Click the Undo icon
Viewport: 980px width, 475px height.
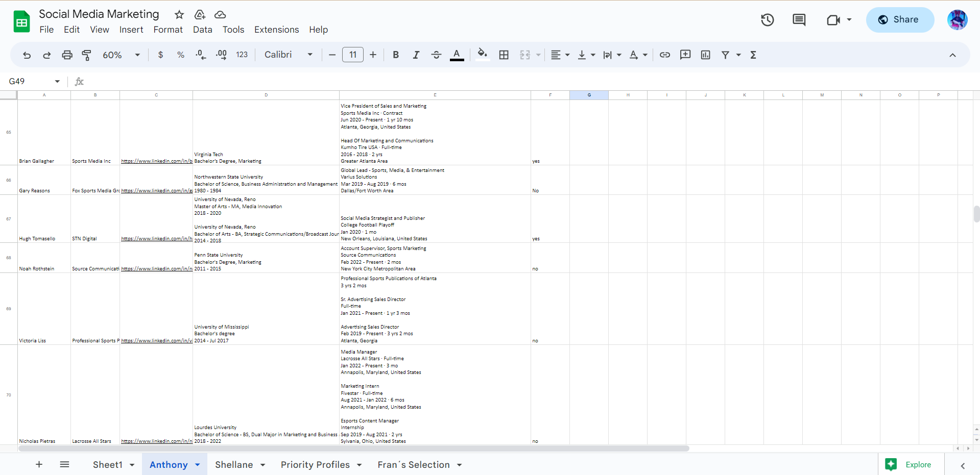(27, 55)
